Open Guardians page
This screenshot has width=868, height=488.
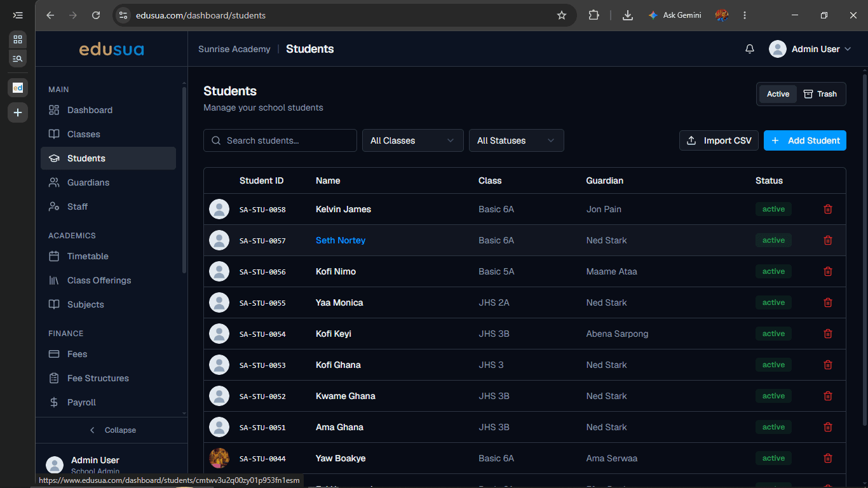click(x=108, y=182)
